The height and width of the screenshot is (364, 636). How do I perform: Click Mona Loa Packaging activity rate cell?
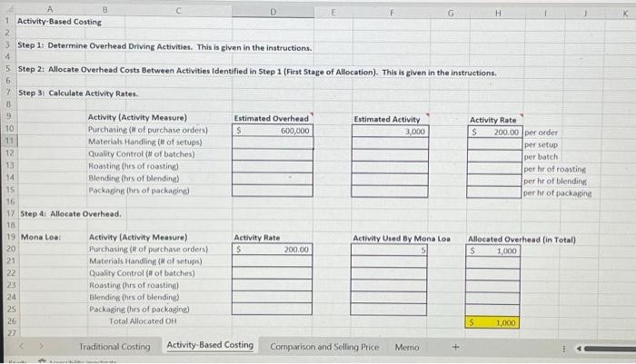[273, 309]
